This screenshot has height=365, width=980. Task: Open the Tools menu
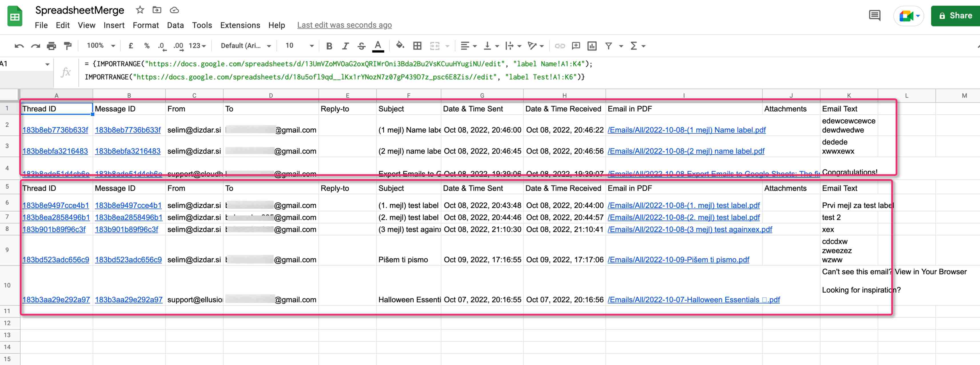[x=202, y=25]
